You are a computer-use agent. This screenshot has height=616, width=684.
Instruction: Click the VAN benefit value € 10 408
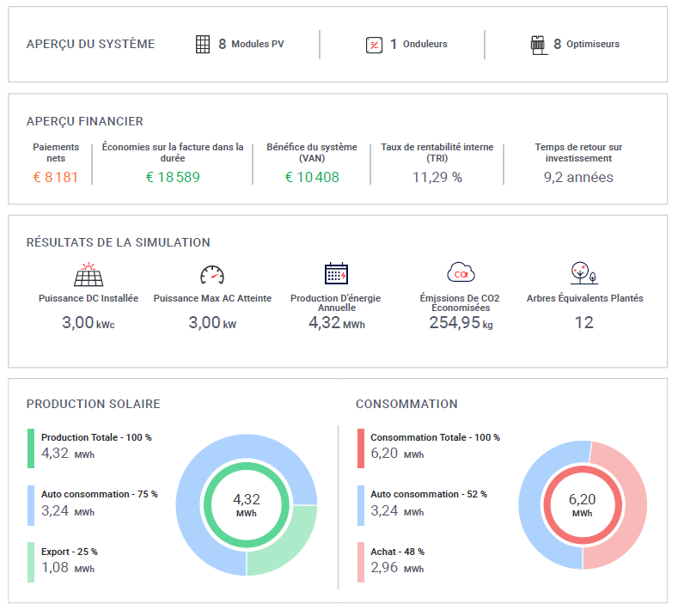click(312, 178)
